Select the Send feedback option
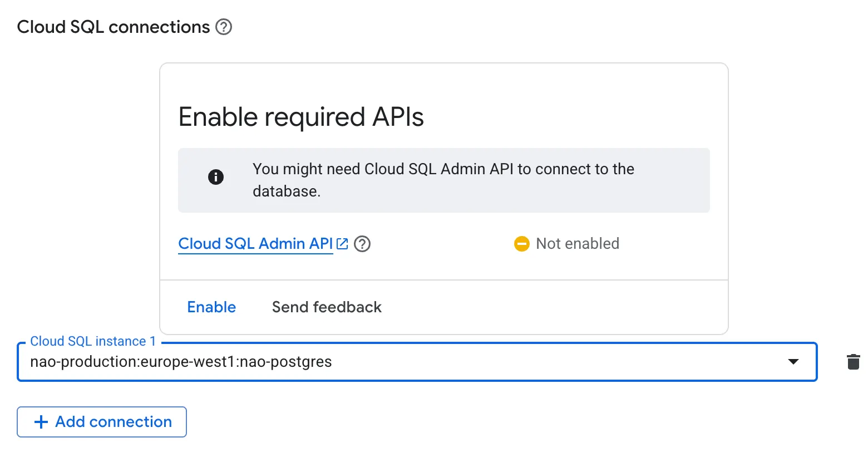The image size is (868, 462). 326,307
